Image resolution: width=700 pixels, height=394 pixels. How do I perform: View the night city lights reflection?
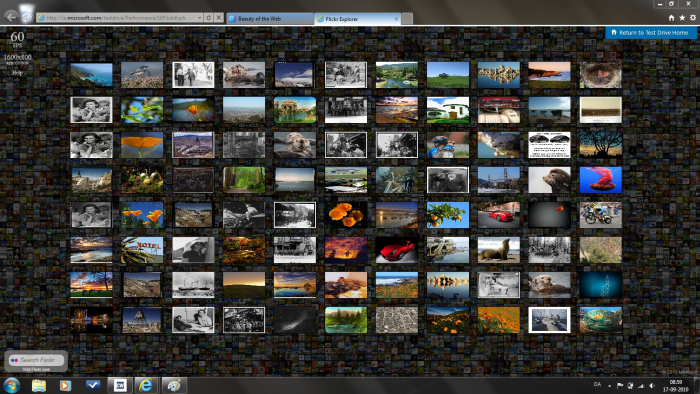91,320
